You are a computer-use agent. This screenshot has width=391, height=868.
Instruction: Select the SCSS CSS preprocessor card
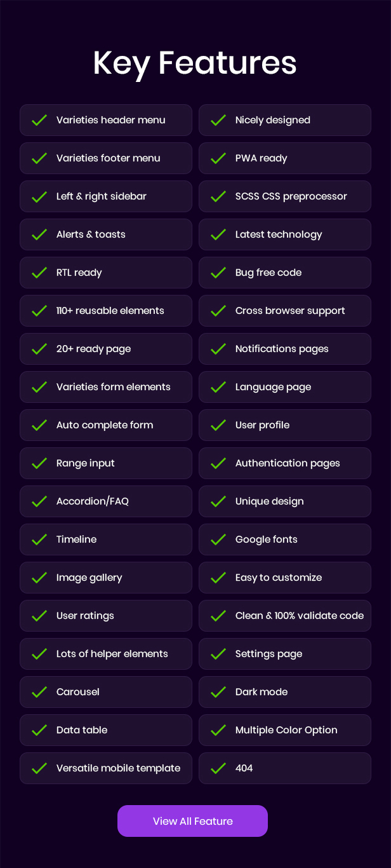(285, 196)
